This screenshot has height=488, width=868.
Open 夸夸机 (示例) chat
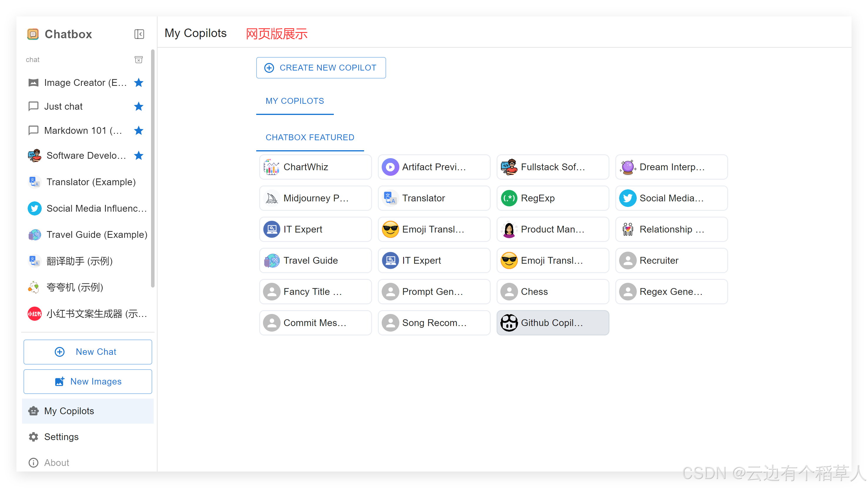[x=87, y=287]
